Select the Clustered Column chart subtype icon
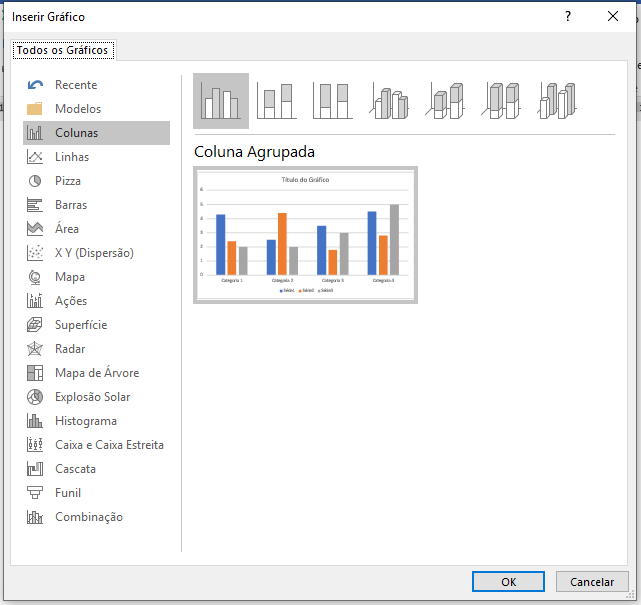 (221, 101)
